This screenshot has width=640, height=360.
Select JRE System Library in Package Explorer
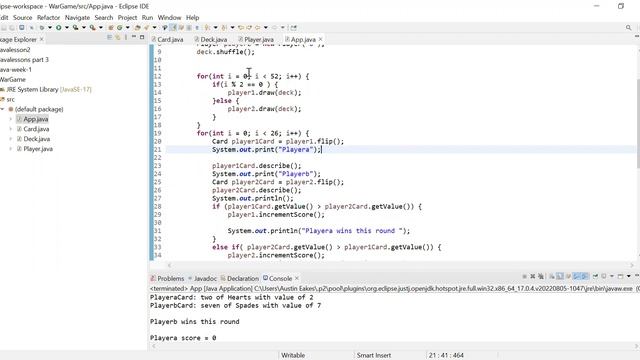click(x=46, y=89)
